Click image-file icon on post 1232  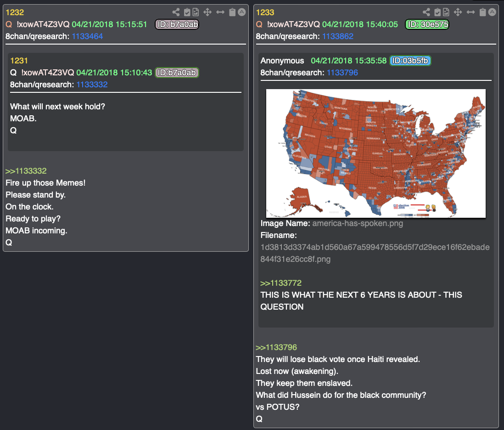[196, 12]
